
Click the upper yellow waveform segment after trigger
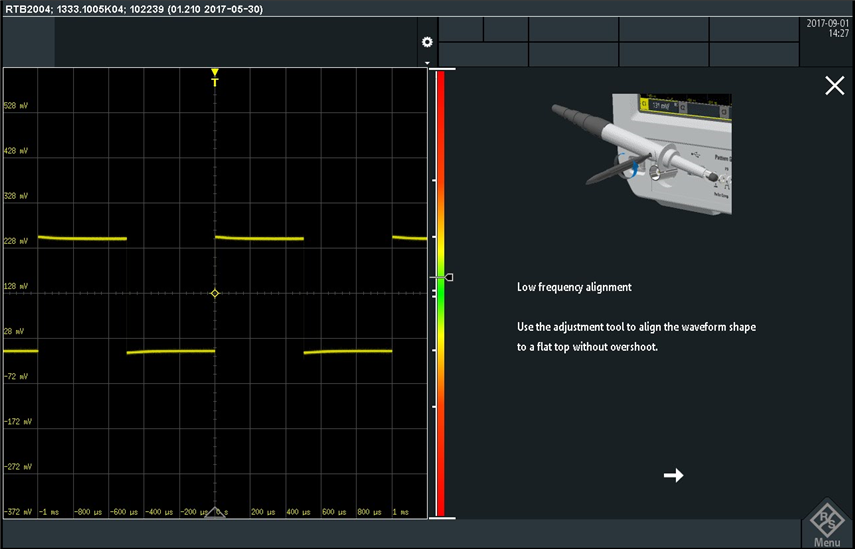click(x=259, y=238)
